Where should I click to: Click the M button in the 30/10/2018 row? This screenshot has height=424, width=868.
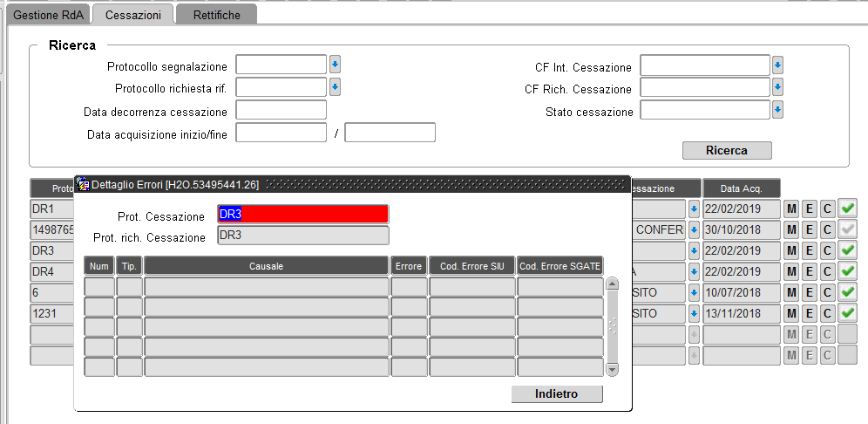(791, 230)
